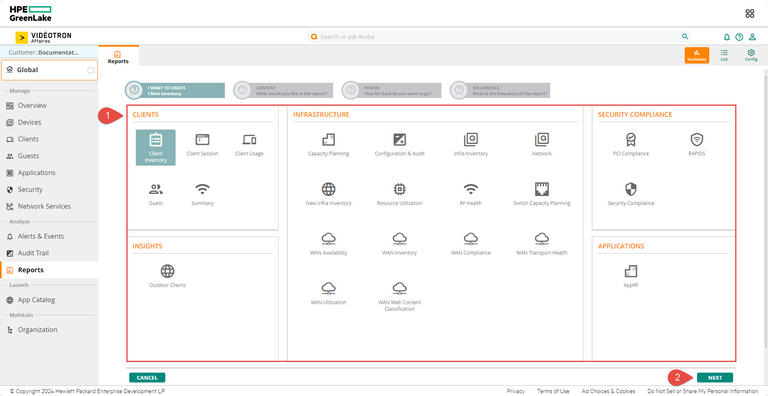Select the Client Inventory report type

[155, 148]
